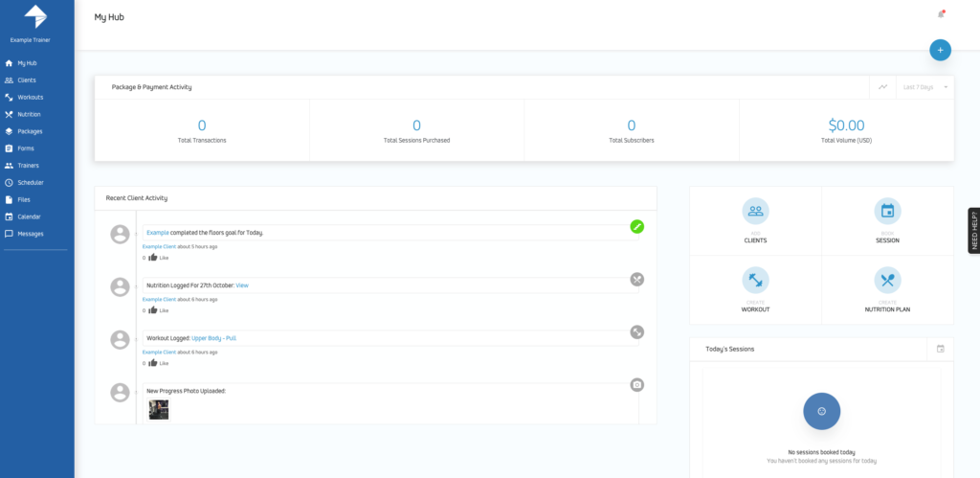Click Example Client link under Workout Logged entry

tap(160, 353)
